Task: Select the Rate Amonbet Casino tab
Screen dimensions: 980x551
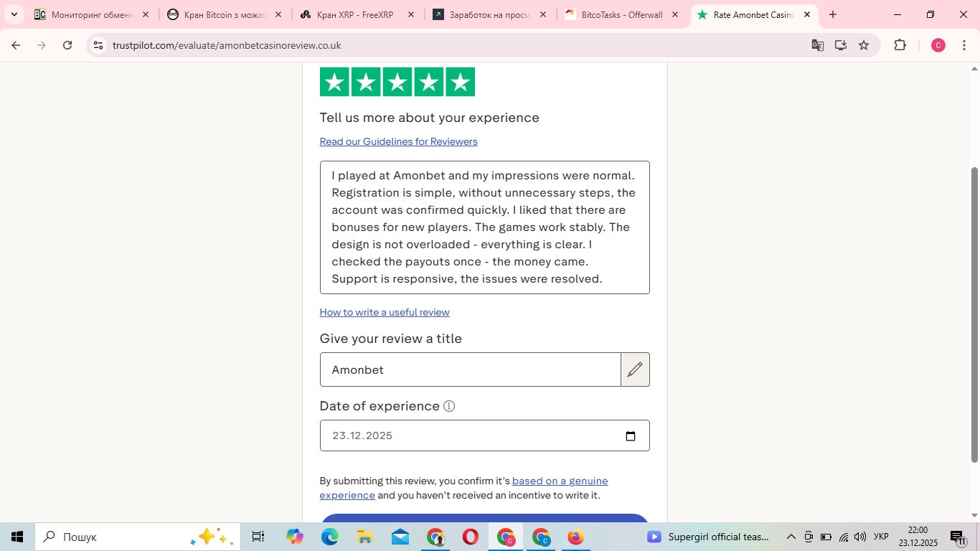Action: pos(753,14)
